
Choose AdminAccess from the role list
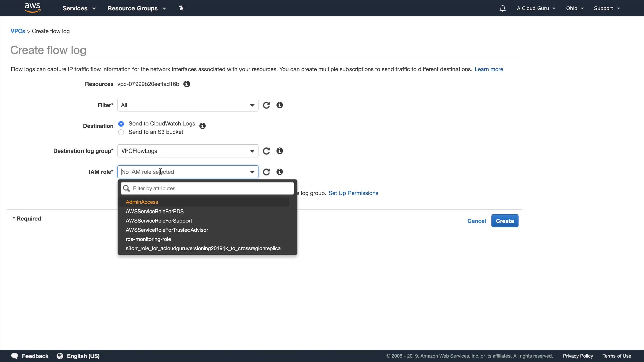coord(142,202)
